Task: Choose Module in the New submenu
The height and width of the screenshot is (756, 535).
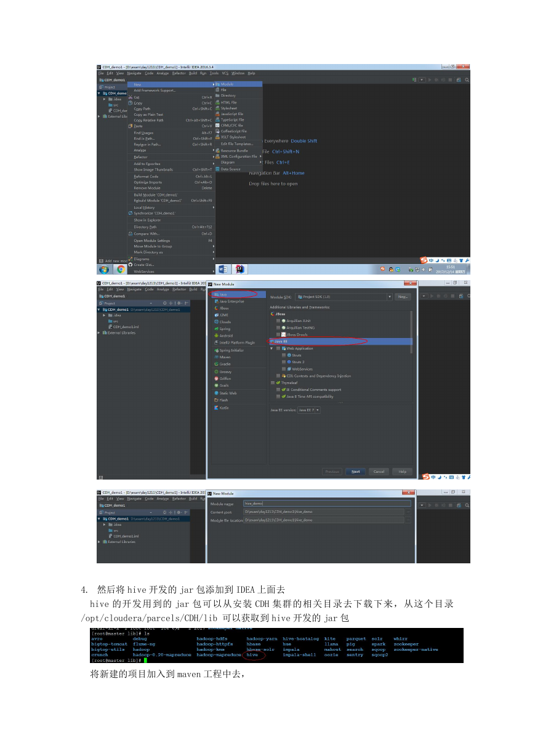Action: (238, 84)
